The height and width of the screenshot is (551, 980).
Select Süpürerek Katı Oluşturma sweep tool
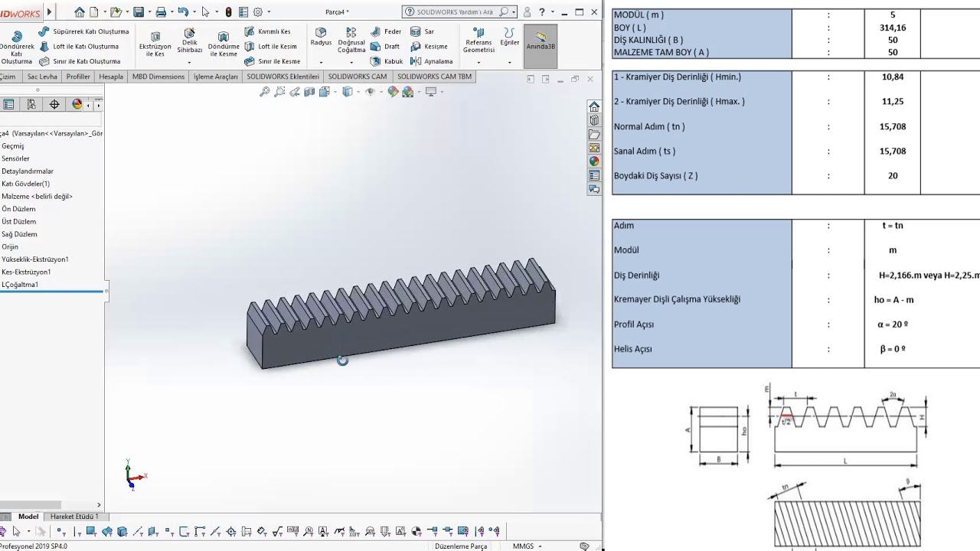click(83, 31)
